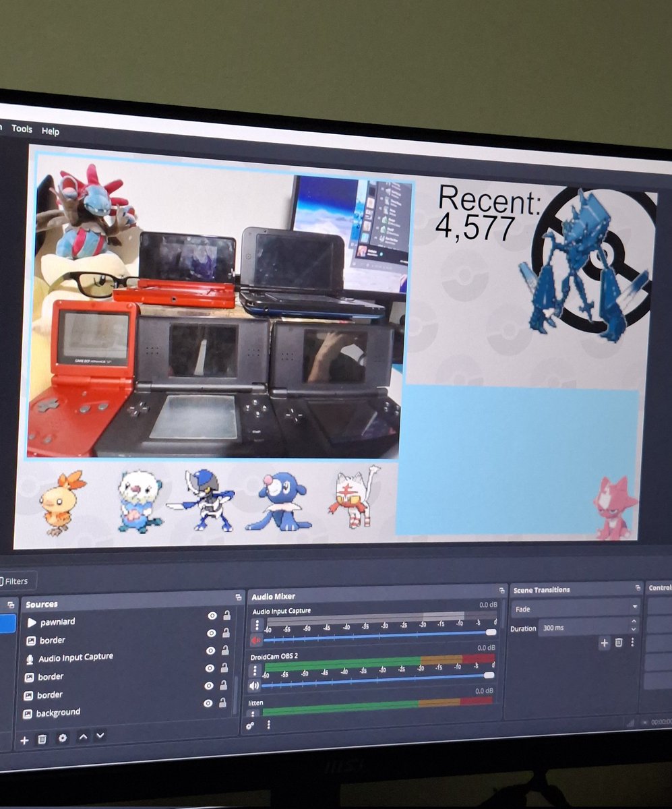Move source up with up arrow
The image size is (672, 809).
(83, 737)
